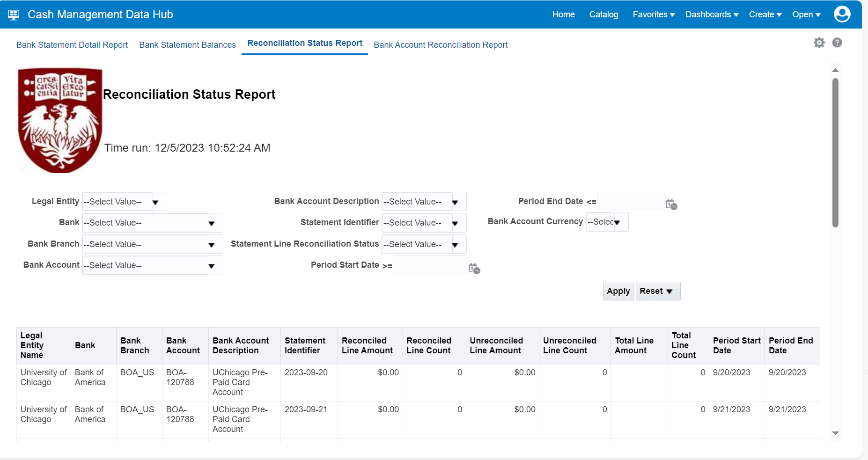Switch to Bank Account Reconciliation Report tab

441,45
